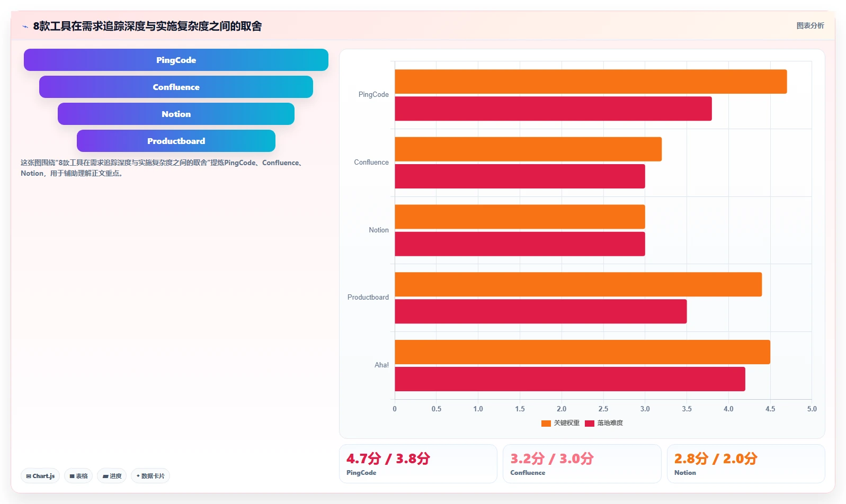Click the Confluence y-axis label
The height and width of the screenshot is (504, 846).
click(371, 163)
